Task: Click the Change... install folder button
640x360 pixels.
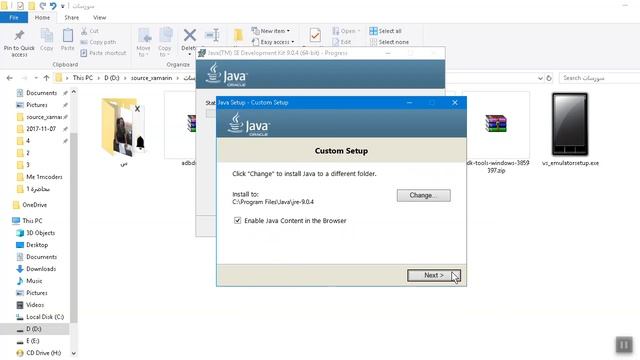Action: tap(423, 196)
